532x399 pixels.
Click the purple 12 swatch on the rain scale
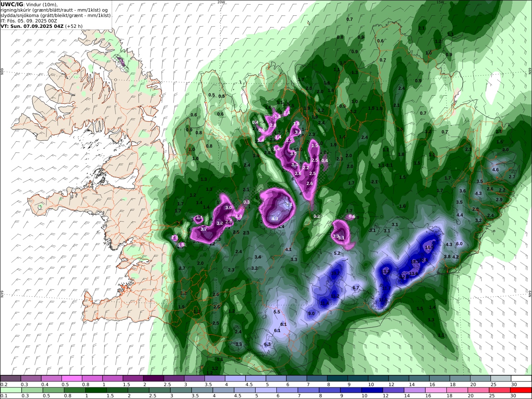[x=393, y=390]
